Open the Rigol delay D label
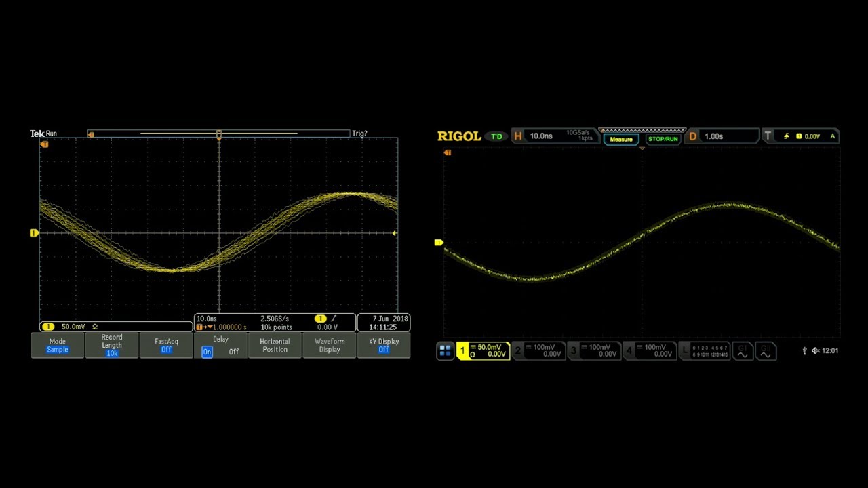Viewport: 868px width, 488px height. 693,136
